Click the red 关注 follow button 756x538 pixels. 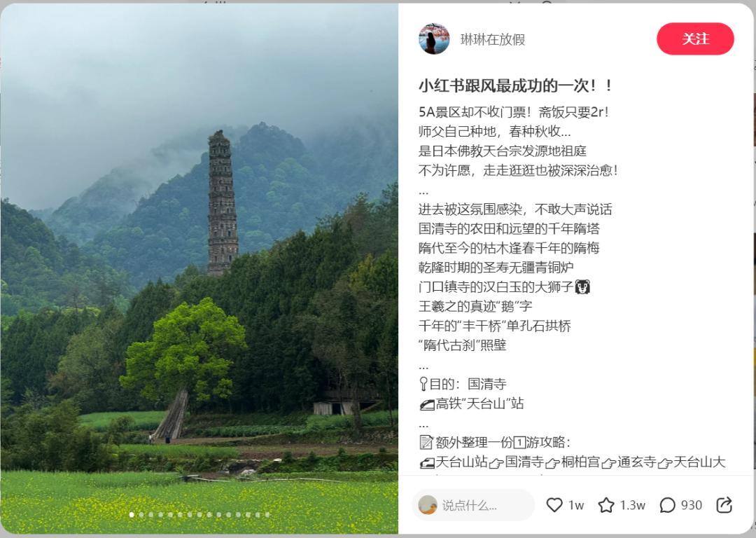[x=695, y=39]
